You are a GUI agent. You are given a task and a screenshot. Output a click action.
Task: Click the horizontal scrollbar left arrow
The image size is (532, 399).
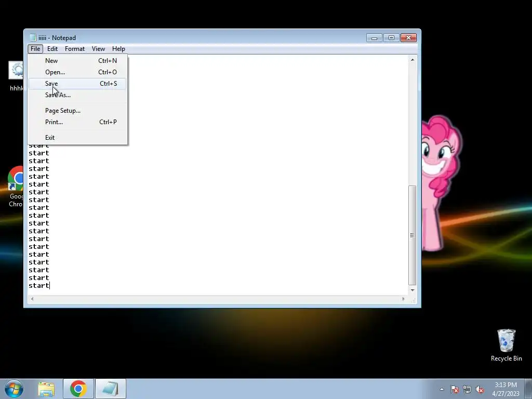(x=32, y=299)
